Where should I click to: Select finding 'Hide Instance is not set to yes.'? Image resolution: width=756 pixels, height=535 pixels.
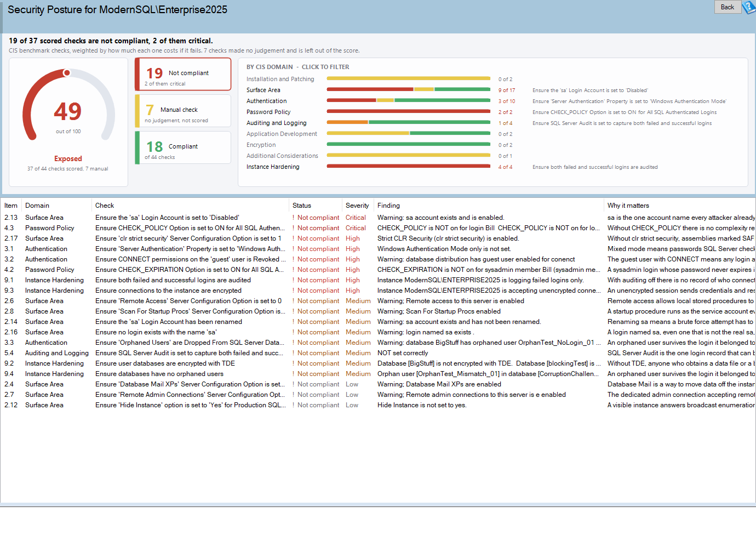[422, 405]
